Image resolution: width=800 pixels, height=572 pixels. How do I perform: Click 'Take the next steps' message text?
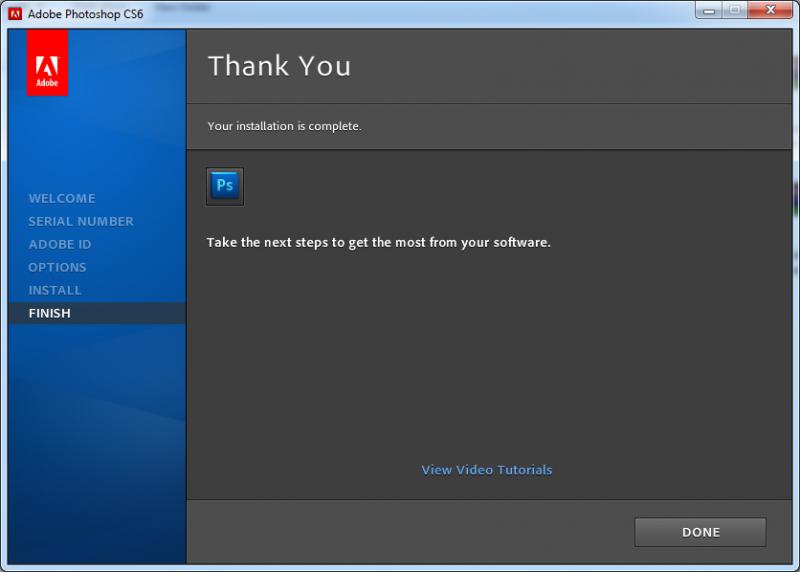[x=379, y=242]
